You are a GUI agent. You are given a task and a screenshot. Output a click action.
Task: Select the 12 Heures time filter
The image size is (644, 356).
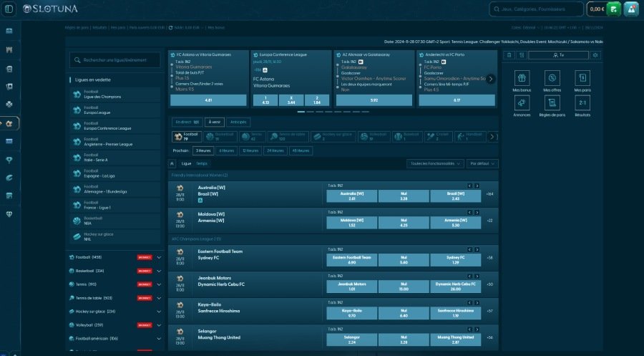point(250,151)
